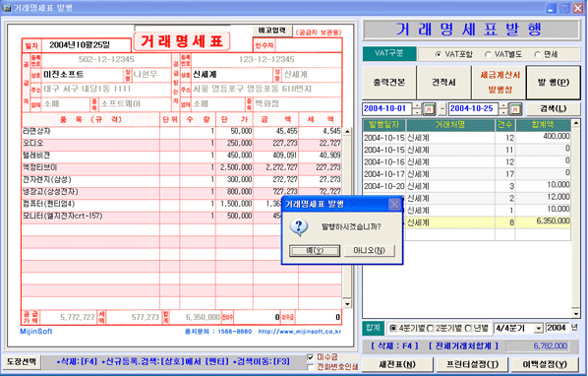Toggle the 미수금 checkbox

(x=310, y=357)
